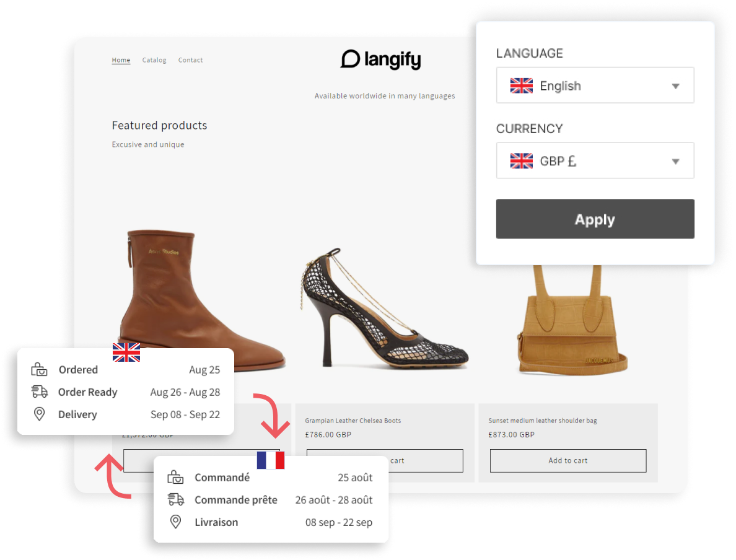Image resolution: width=736 pixels, height=560 pixels.
Task: Click the tan handbag product image
Action: tap(567, 322)
